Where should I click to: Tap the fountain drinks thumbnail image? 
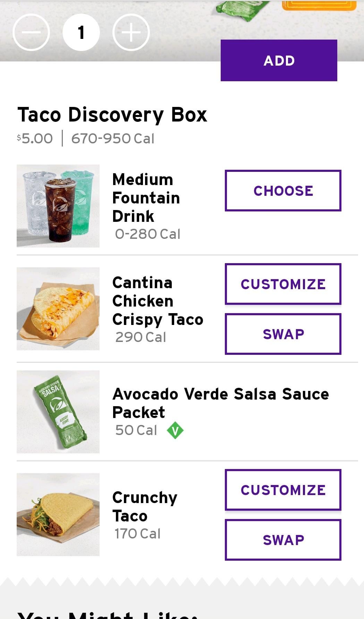58,206
